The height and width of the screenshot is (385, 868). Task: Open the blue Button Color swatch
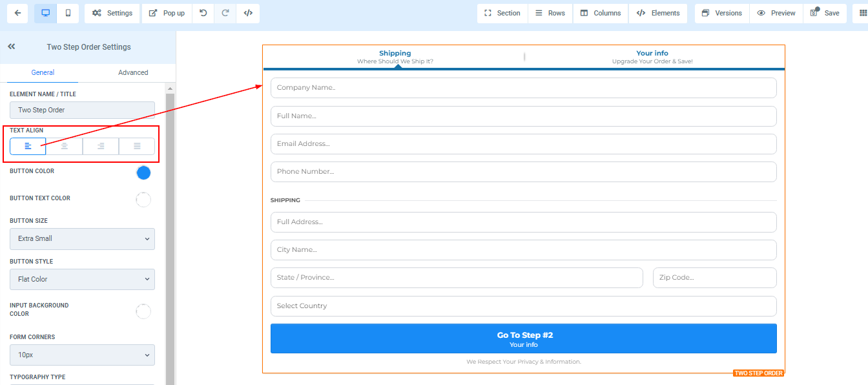coord(143,172)
